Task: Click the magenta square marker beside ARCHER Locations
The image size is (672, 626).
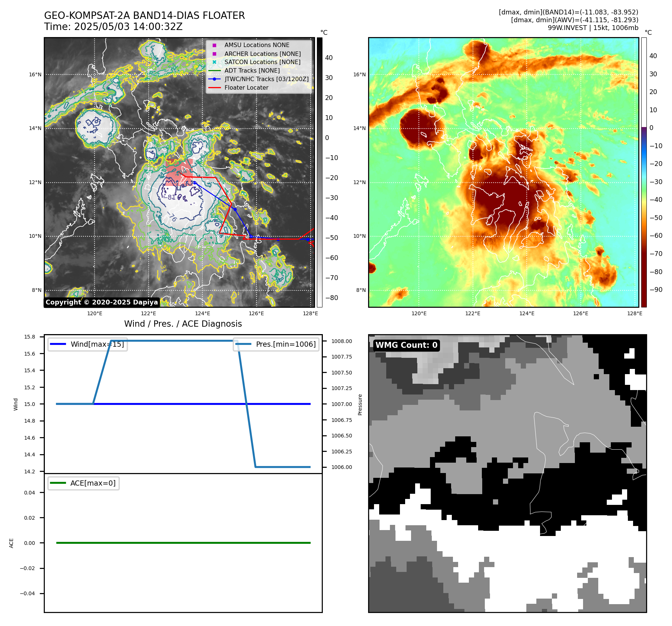Action: point(214,54)
